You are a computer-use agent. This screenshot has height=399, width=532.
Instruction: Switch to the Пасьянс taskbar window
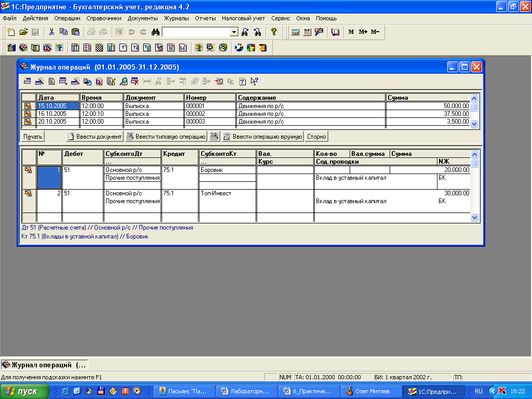[184, 391]
